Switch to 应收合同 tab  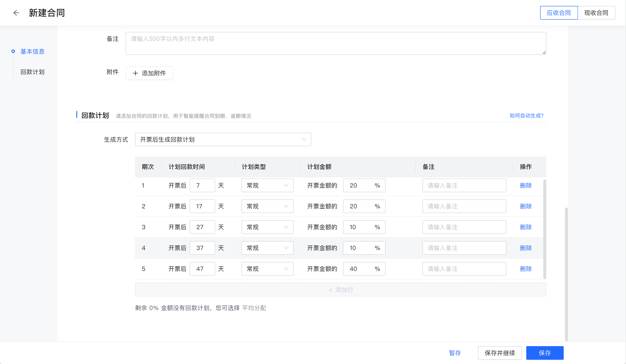tap(559, 13)
